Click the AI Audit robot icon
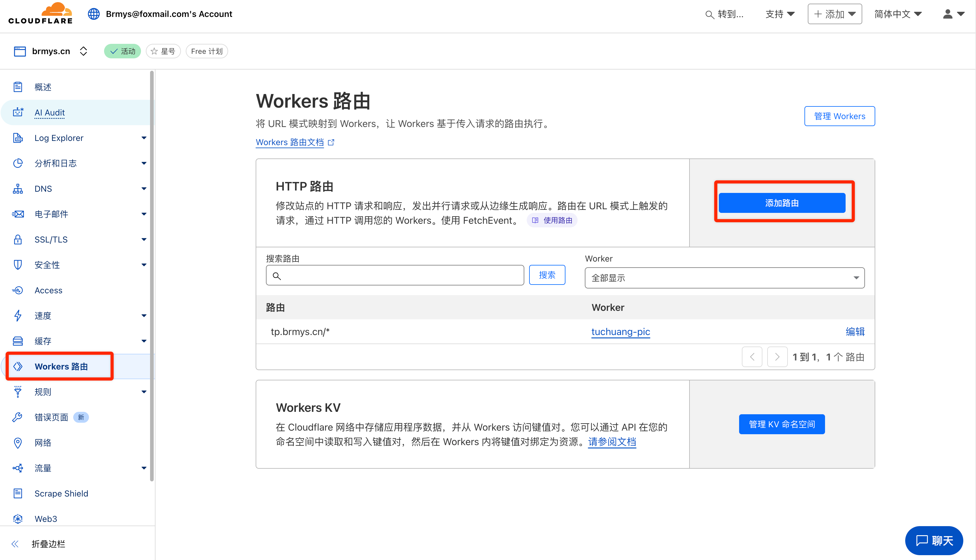This screenshot has height=560, width=976. [x=18, y=112]
